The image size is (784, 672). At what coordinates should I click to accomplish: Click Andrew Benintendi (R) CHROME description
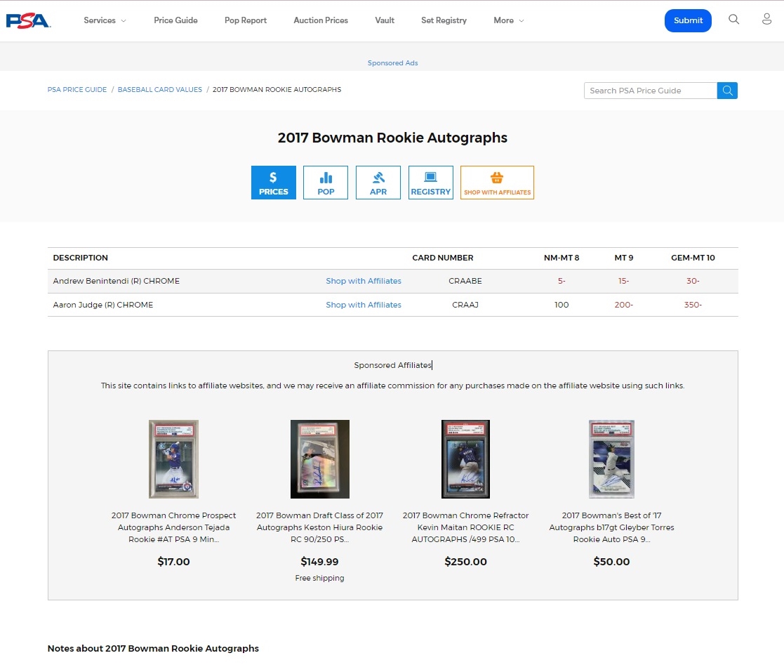pyautogui.click(x=116, y=281)
